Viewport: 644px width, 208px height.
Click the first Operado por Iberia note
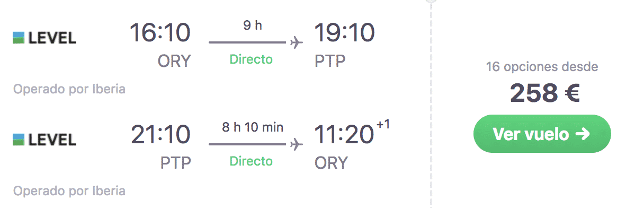(x=69, y=89)
